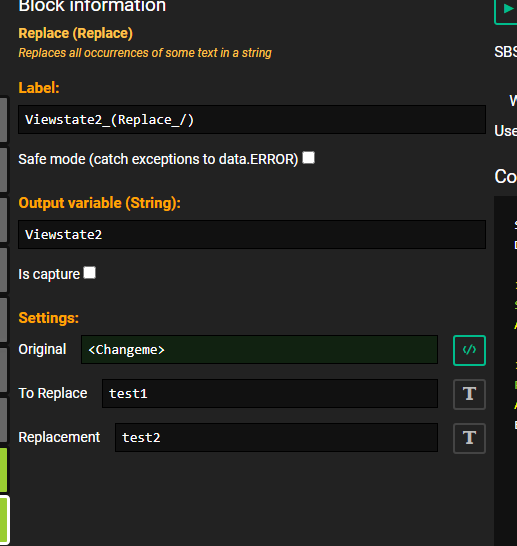Select the To Replace field with test1
Screen dimensions: 517x546
270,393
